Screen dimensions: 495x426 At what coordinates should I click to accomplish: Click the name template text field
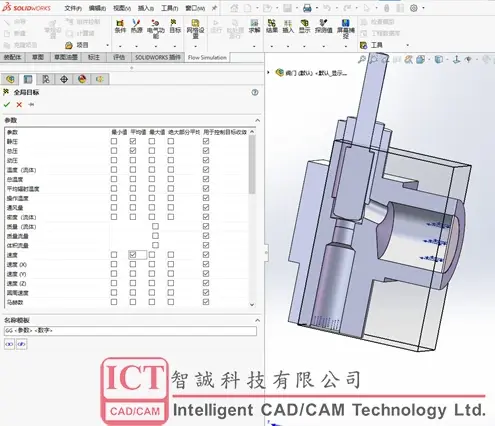click(x=130, y=331)
